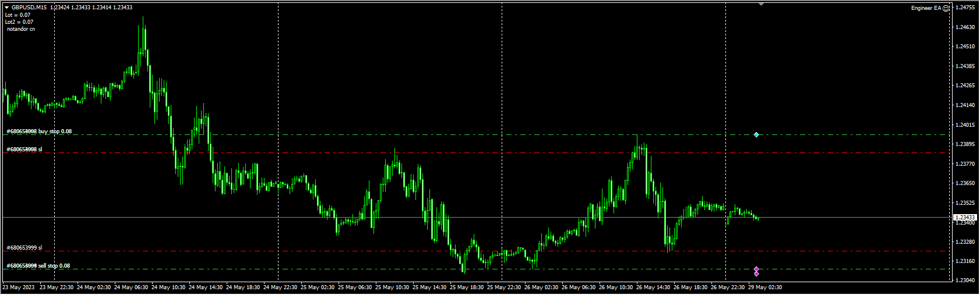The image size is (980, 295).
Task: Click the '24 May 14:30' time label
Action: click(x=206, y=287)
